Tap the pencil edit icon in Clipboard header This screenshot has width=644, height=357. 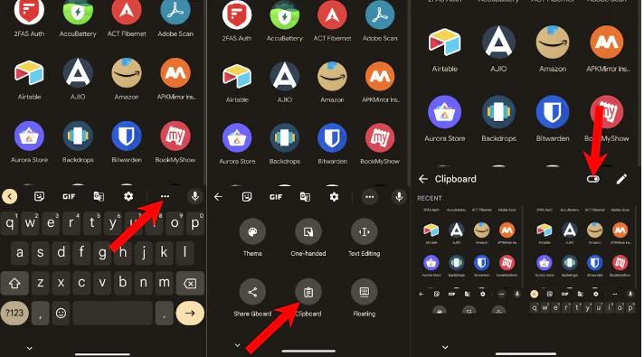(621, 179)
